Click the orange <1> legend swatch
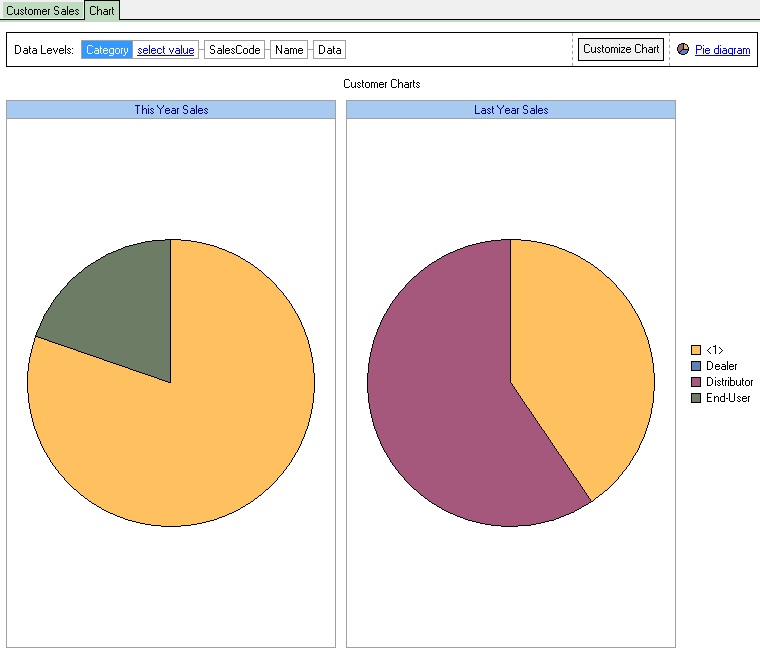Viewport: 760px width, 654px height. point(696,350)
